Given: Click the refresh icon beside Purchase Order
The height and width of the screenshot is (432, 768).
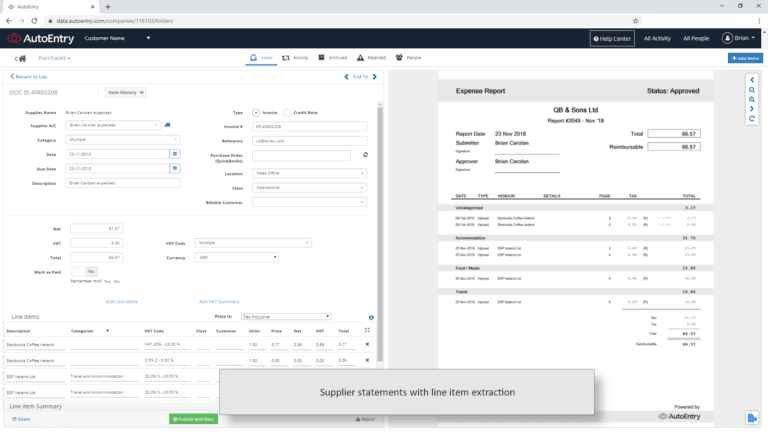Looking at the screenshot, I should tap(365, 155).
